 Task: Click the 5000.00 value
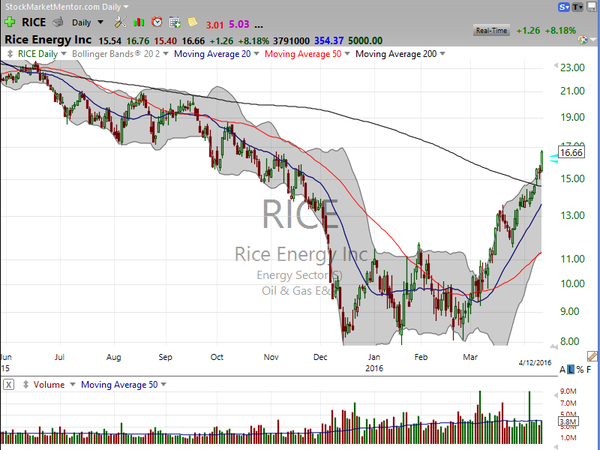coord(365,41)
